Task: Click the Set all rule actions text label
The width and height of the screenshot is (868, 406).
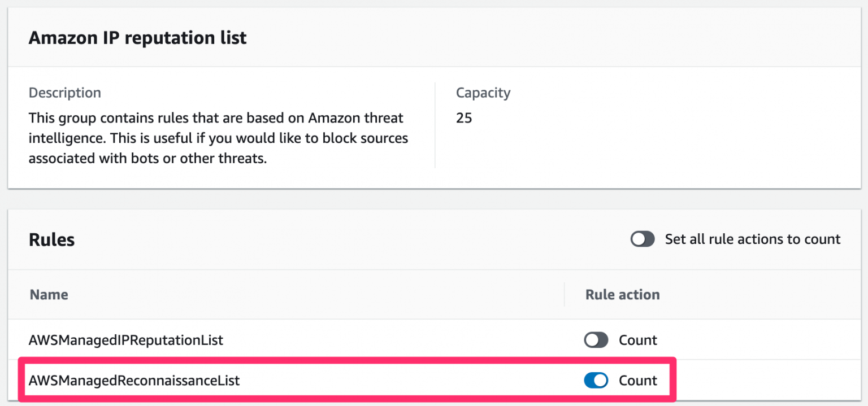Action: coord(752,239)
